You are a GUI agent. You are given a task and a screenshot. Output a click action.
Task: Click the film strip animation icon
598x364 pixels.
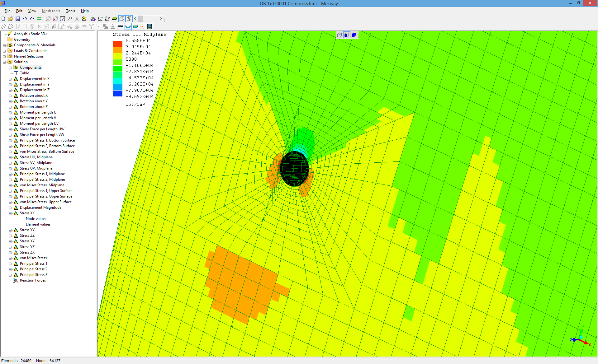coord(149,26)
